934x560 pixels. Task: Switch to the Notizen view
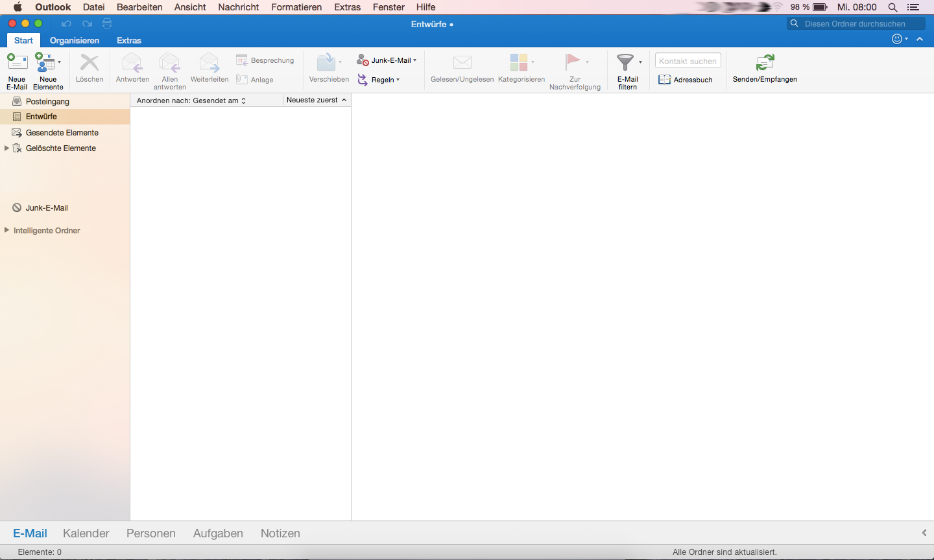[x=280, y=533]
